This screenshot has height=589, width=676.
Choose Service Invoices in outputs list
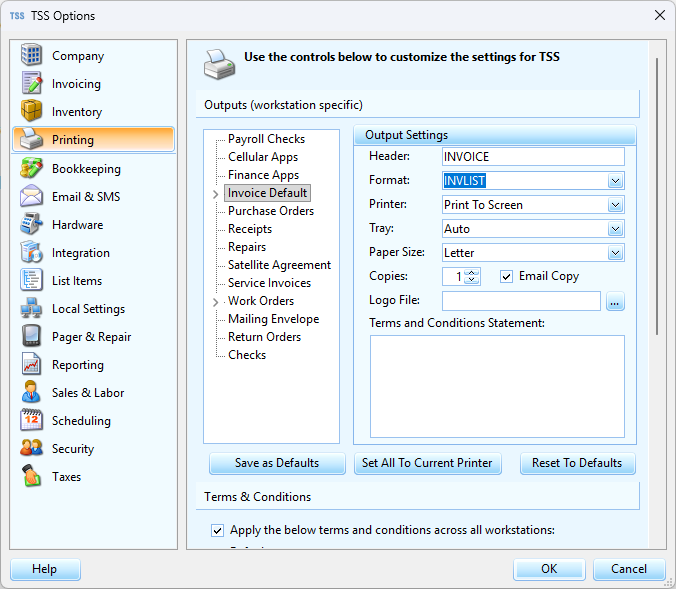click(269, 283)
